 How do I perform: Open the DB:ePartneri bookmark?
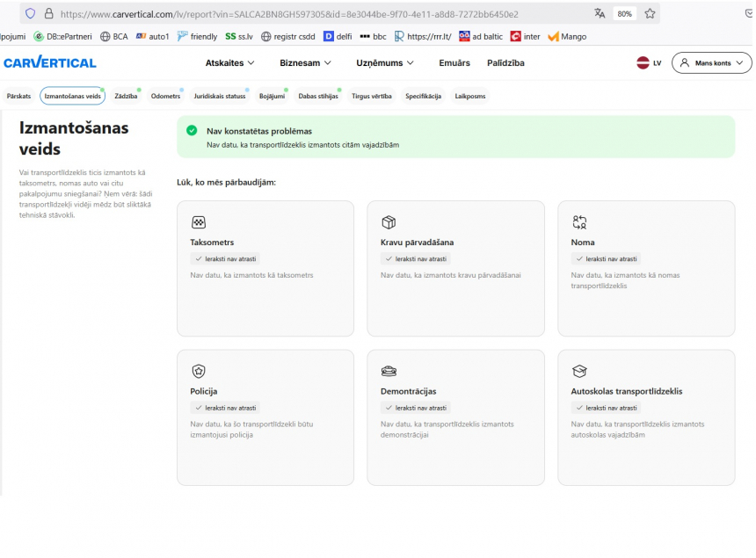pos(62,37)
